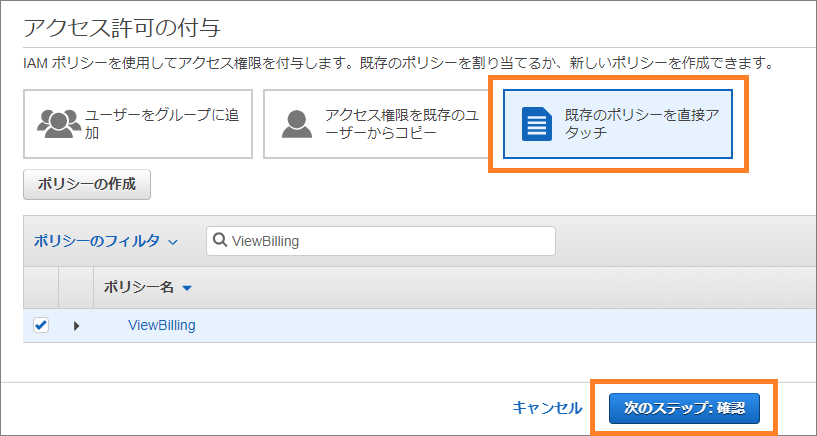Open the ポリシーのフィルタ dropdown

[x=106, y=241]
